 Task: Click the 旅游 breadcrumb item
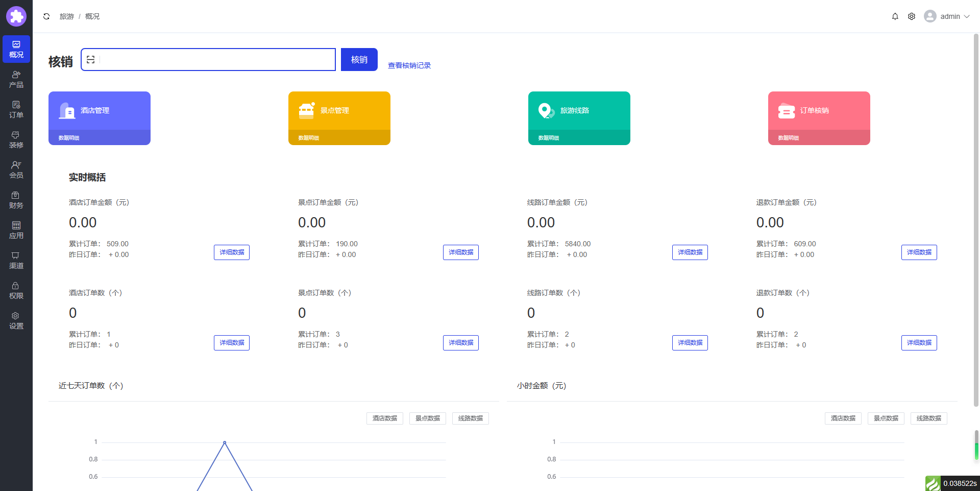point(67,16)
